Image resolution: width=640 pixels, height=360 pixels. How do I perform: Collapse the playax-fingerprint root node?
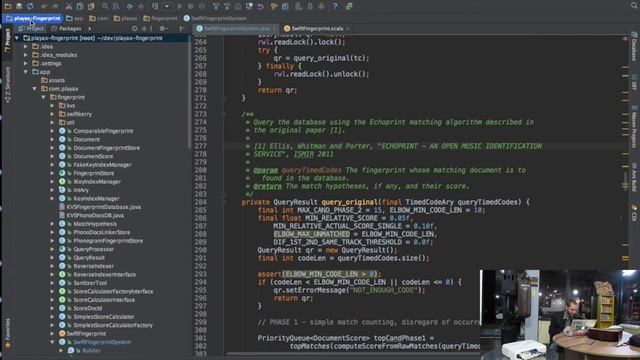(x=17, y=38)
